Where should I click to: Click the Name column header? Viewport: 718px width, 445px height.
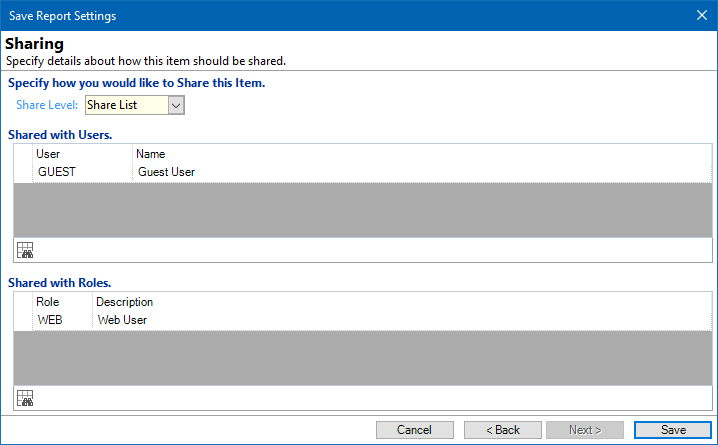click(422, 154)
